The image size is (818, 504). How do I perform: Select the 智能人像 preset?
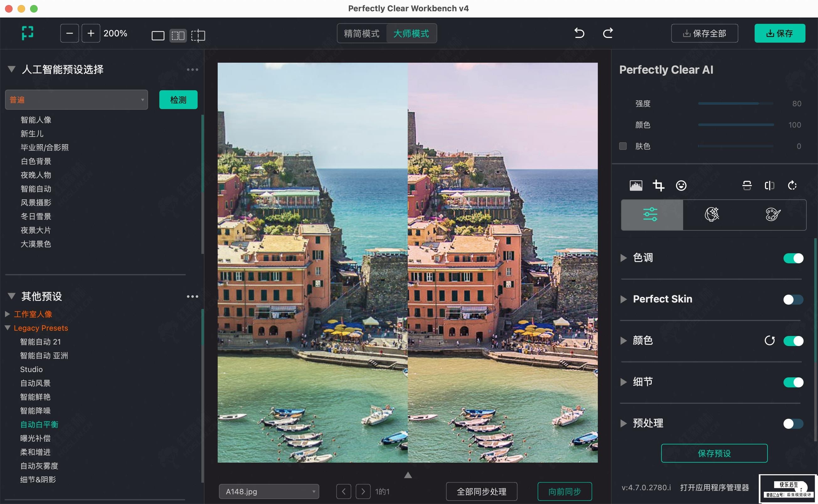point(36,120)
